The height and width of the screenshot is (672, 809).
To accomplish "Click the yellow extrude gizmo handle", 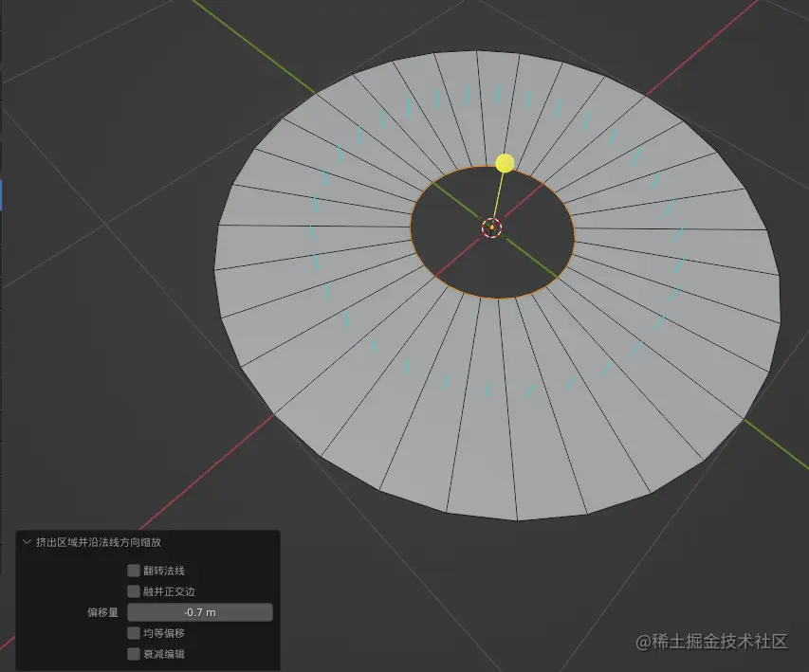I will point(505,163).
